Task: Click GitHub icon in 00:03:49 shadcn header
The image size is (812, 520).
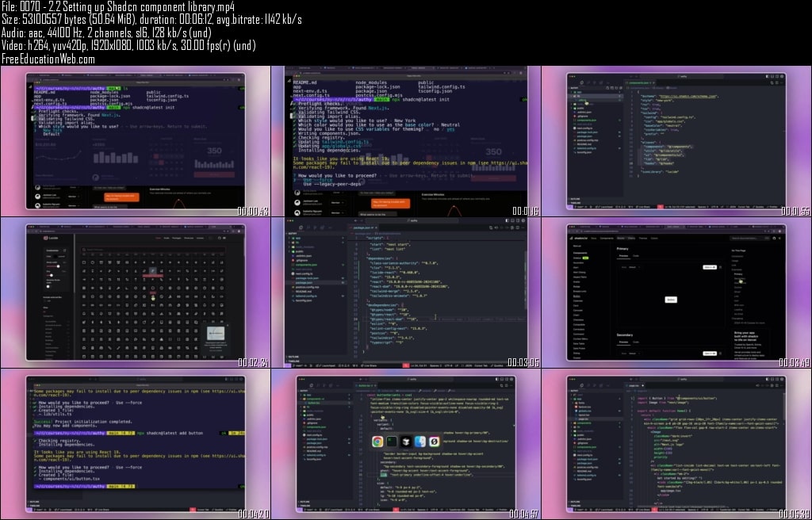Action: [x=774, y=239]
